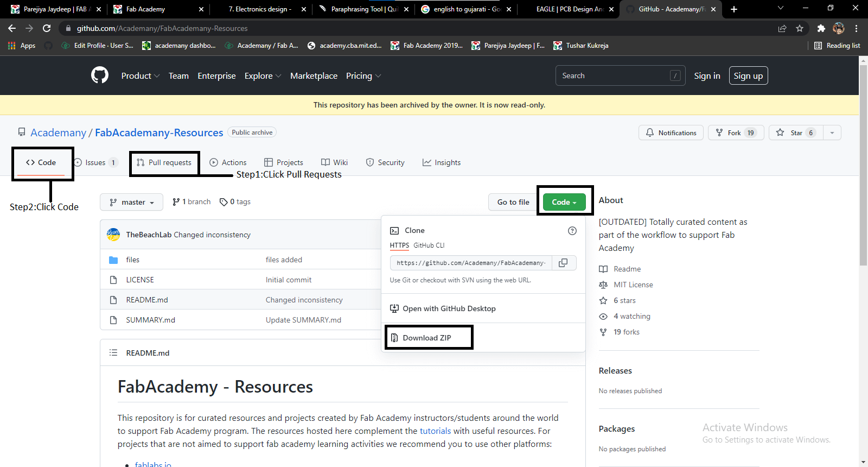Click Download ZIP in the clone menu

[427, 338]
